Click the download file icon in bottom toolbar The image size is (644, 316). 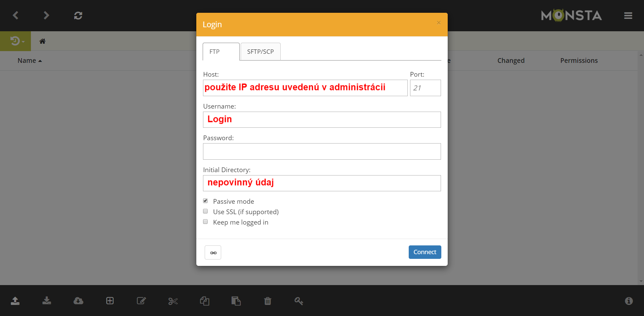tap(47, 301)
